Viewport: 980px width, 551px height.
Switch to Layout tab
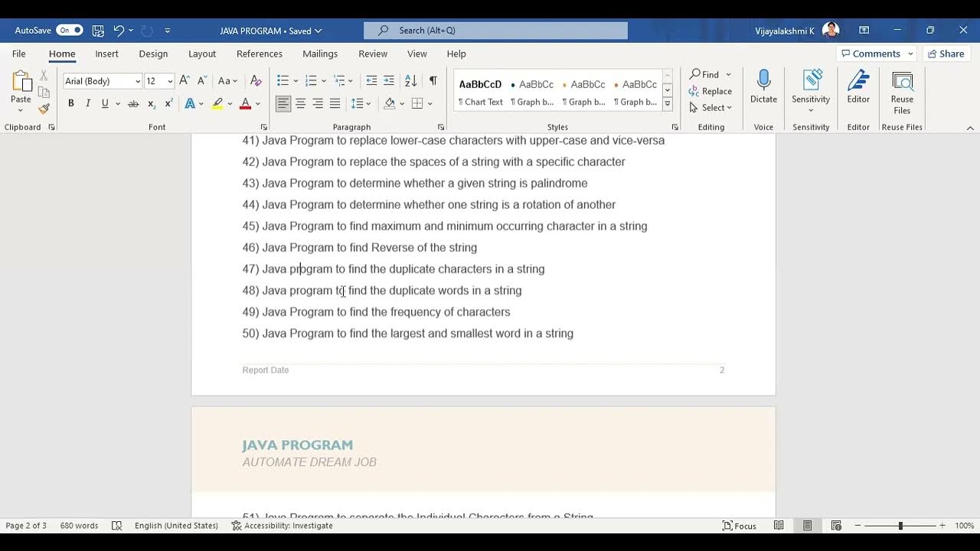pos(202,54)
